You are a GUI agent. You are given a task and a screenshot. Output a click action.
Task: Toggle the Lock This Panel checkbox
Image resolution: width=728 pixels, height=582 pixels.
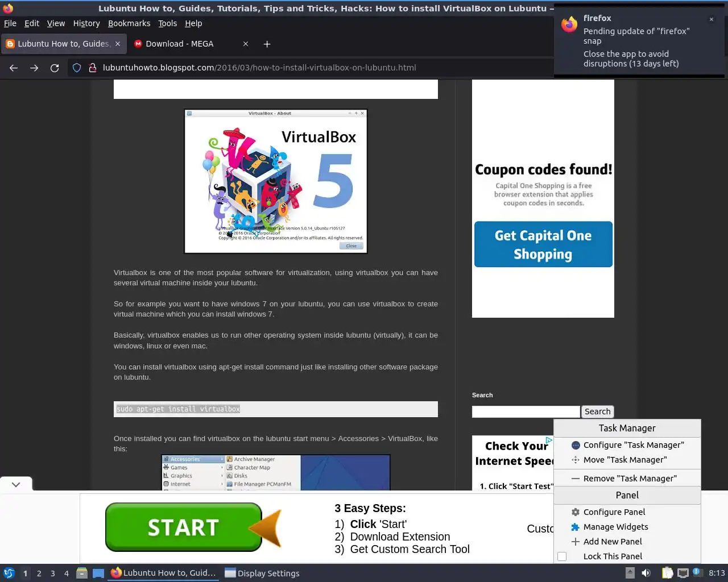pos(562,556)
